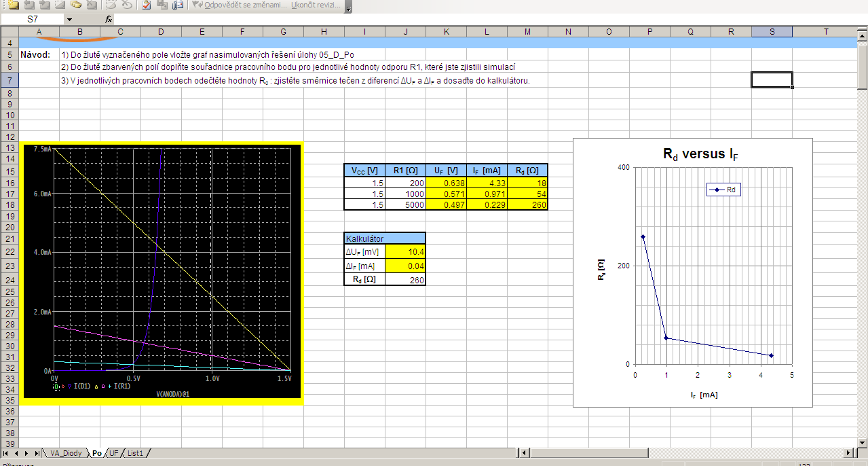
Task: Go to the last sheet tab with the navigation arrow
Action: pyautogui.click(x=37, y=453)
